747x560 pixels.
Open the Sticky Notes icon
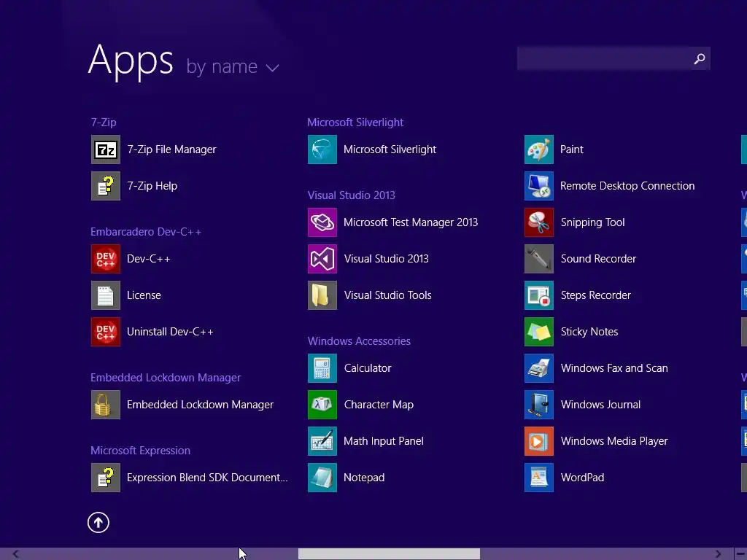(x=539, y=332)
